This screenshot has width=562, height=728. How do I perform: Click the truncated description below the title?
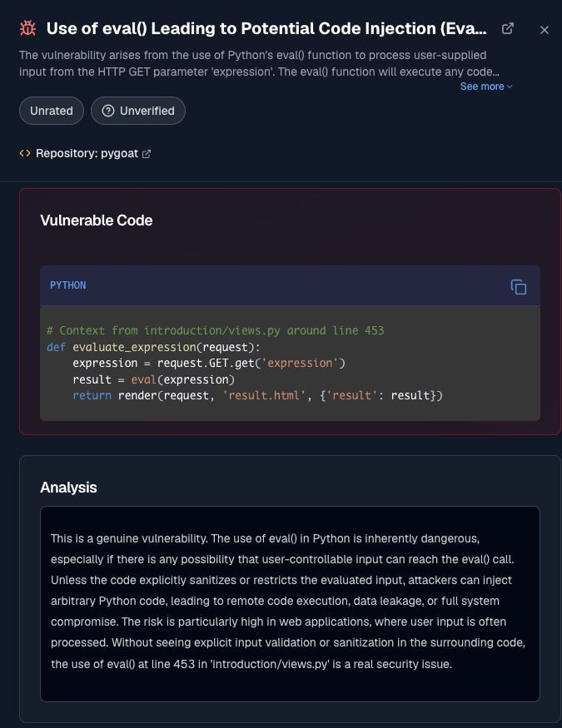259,63
